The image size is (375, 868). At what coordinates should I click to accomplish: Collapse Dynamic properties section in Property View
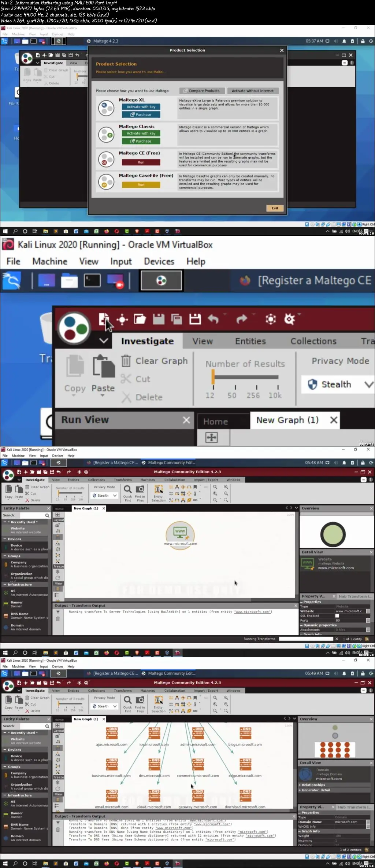click(301, 625)
